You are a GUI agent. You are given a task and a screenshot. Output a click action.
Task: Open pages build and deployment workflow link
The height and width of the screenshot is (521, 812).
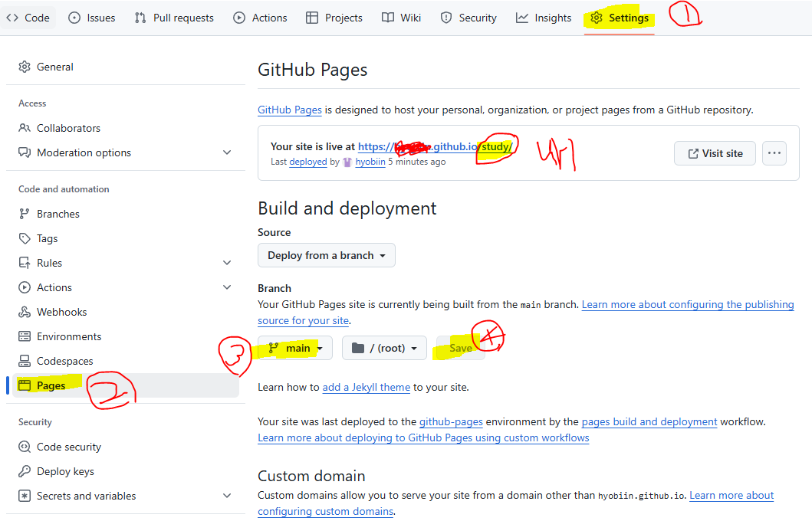click(x=649, y=421)
